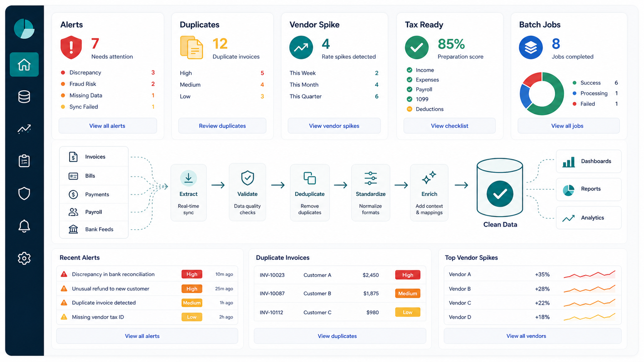Toggle the Expenses checklist checkmark
Viewport: 644px width, 362px height.
[x=409, y=80]
